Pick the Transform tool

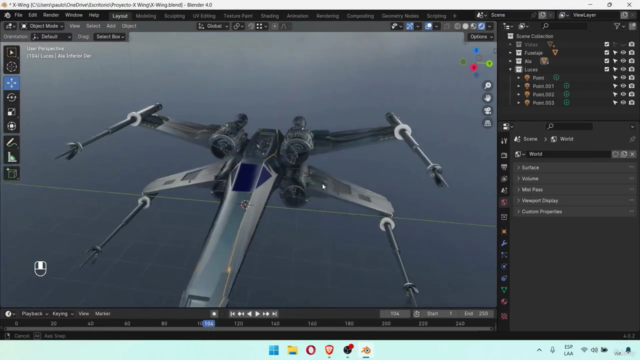click(11, 126)
